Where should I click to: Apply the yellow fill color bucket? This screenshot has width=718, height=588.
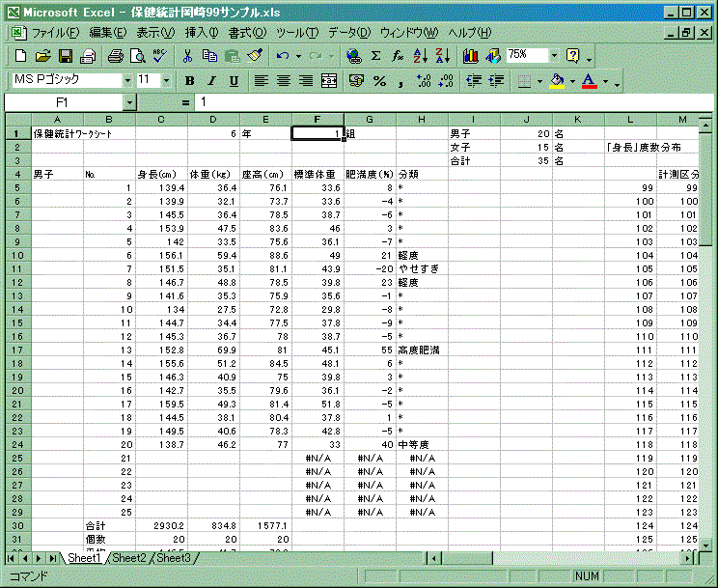[x=557, y=81]
